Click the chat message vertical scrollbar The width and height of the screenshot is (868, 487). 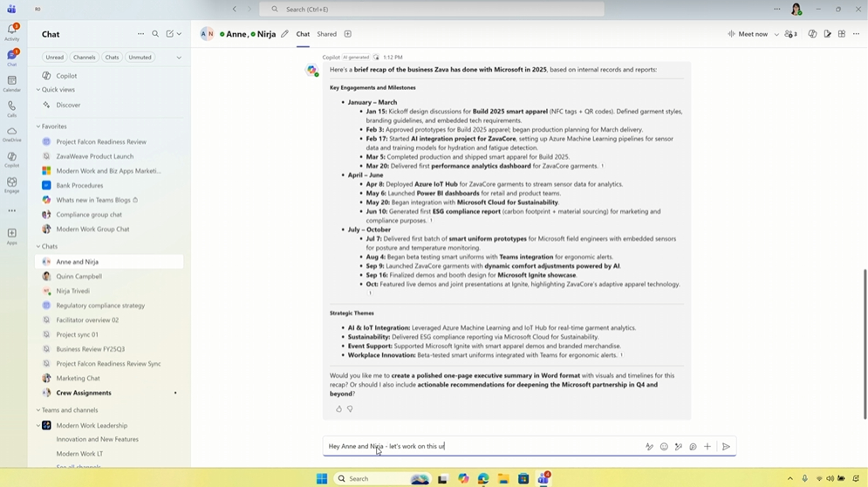[x=865, y=344]
